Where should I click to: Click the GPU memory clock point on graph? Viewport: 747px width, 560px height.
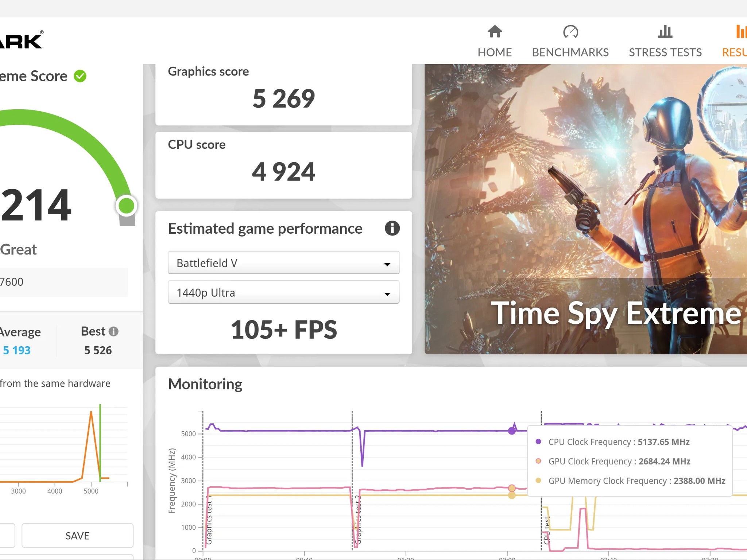tap(512, 495)
